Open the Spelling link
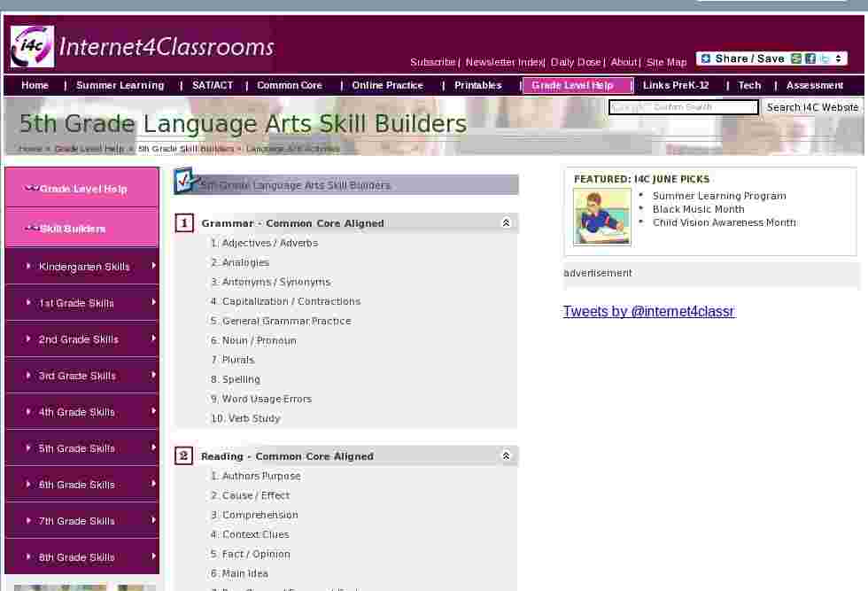Viewport: 868px width, 591px height. point(241,379)
